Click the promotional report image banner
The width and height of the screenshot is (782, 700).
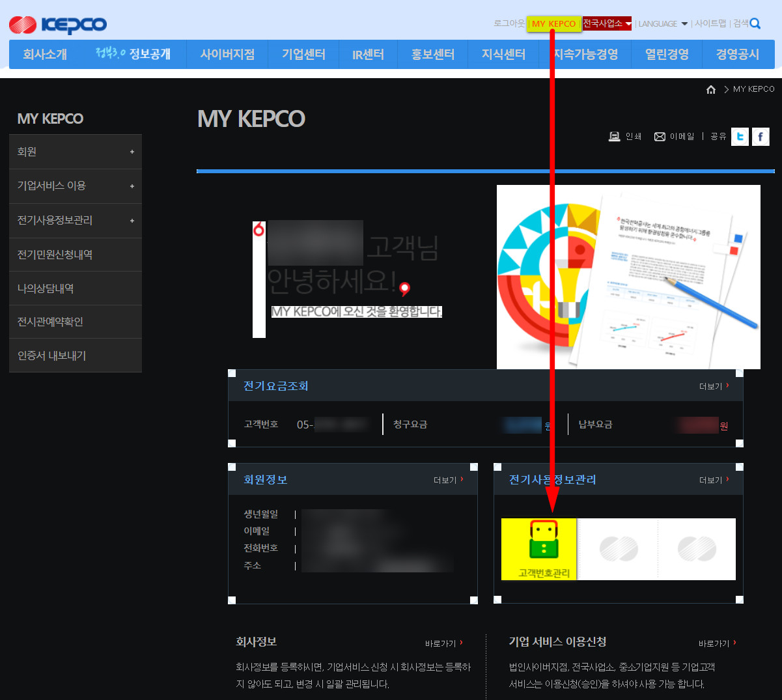click(628, 277)
